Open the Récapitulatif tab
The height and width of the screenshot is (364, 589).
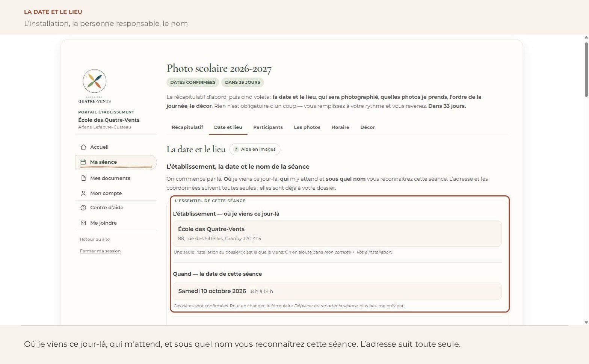[x=187, y=127]
